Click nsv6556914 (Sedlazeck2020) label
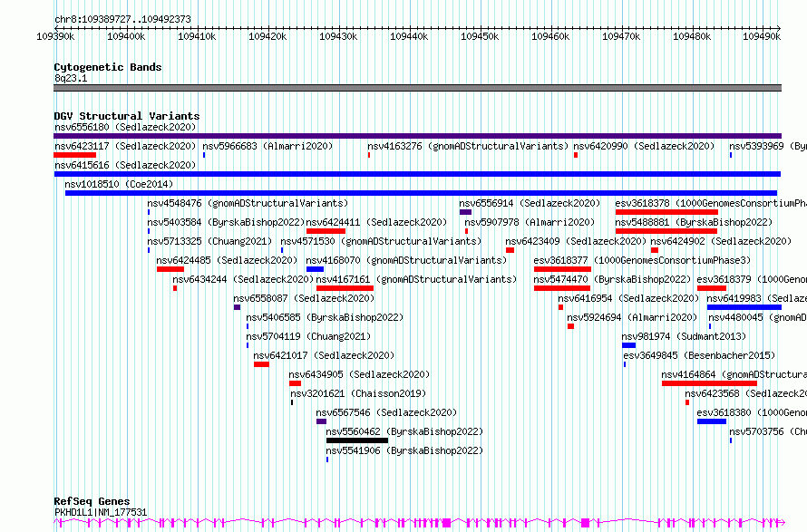Image resolution: width=807 pixels, height=532 pixels. [530, 203]
